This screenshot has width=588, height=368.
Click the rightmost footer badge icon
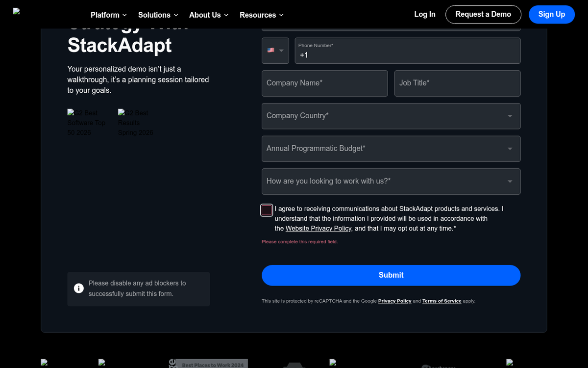click(510, 363)
